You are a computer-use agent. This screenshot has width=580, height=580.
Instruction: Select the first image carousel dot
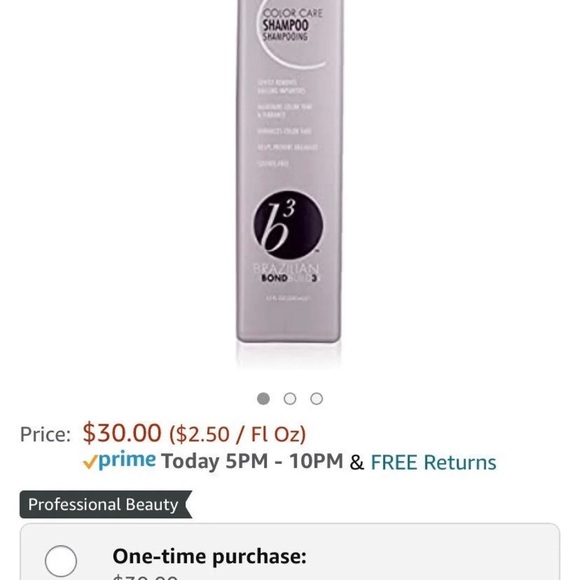click(x=263, y=398)
